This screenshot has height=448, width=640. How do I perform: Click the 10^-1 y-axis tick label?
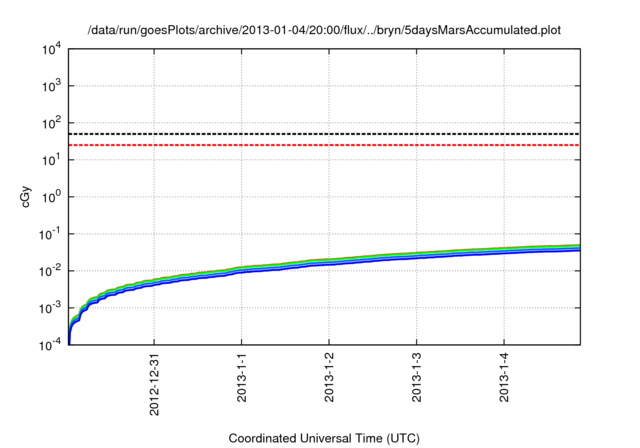point(50,234)
